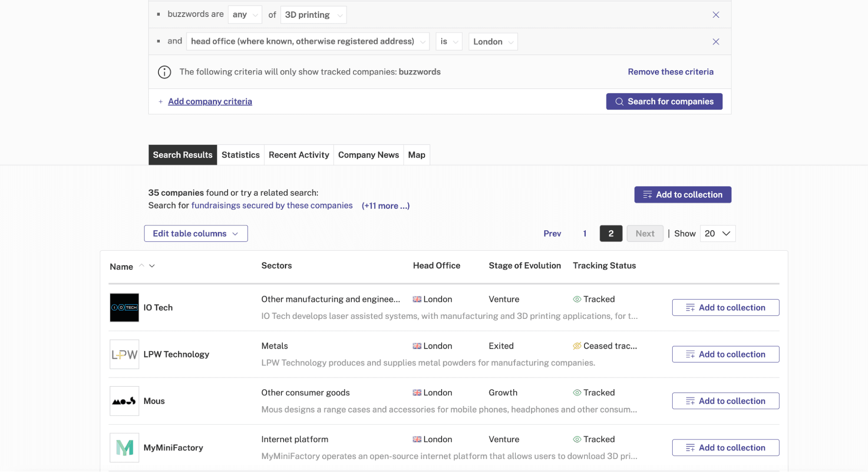Expand the (+11 more ...) related searches
Viewport: 868px width, 472px height.
click(386, 206)
